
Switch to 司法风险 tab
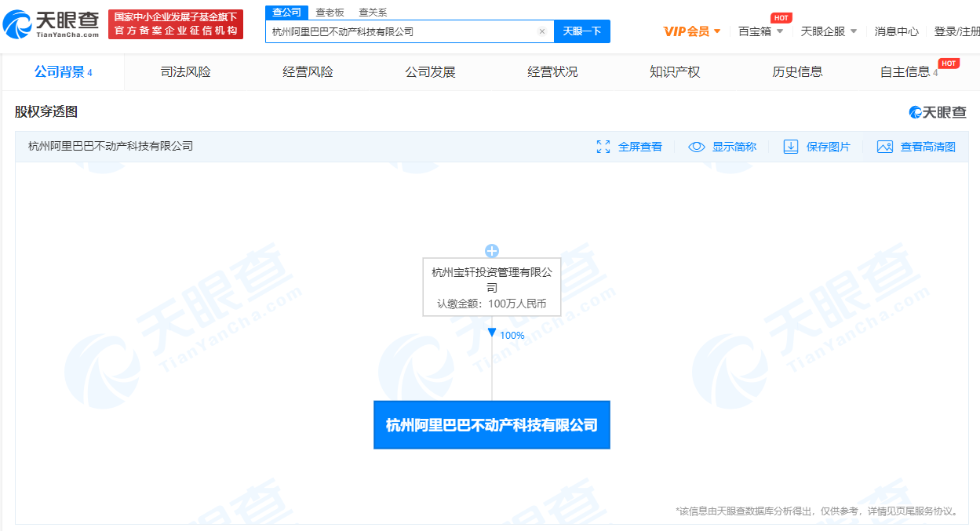pos(186,72)
